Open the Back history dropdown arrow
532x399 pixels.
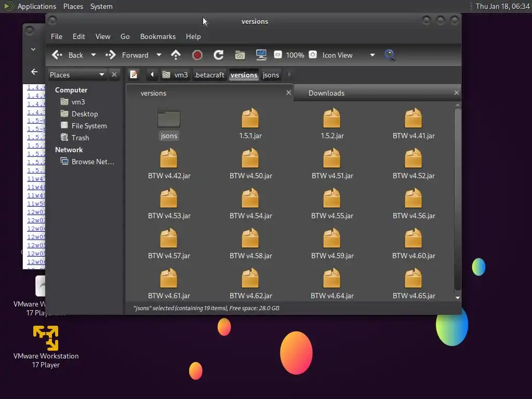click(x=94, y=55)
